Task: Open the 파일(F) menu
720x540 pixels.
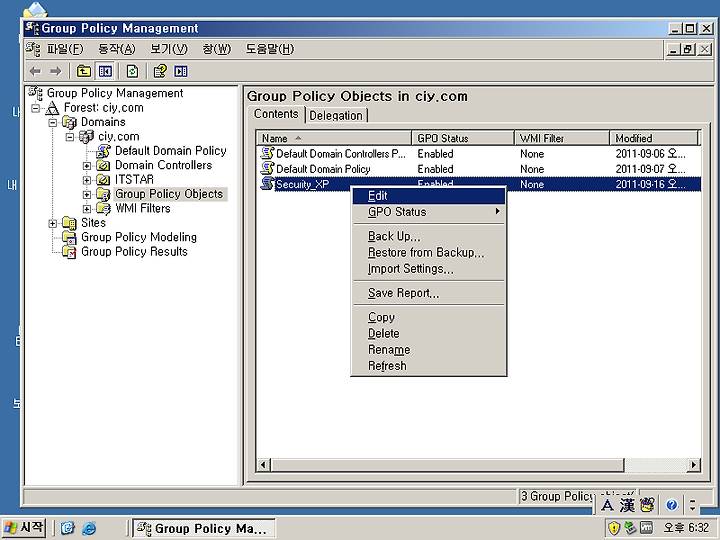Action: click(65, 49)
